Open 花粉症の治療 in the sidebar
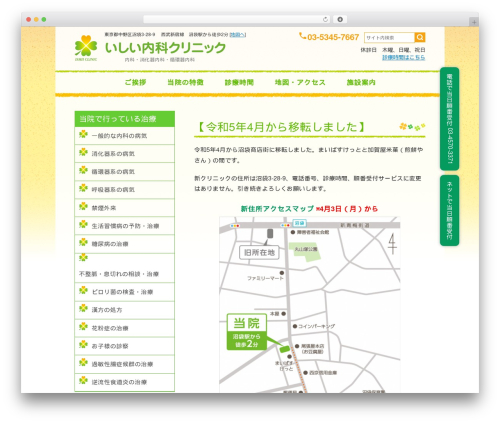Screen dimensions: 500x423 click(124, 328)
